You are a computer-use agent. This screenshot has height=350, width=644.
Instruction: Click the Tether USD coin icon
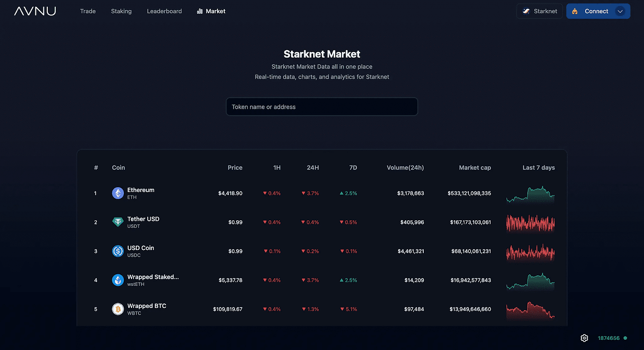coord(118,222)
